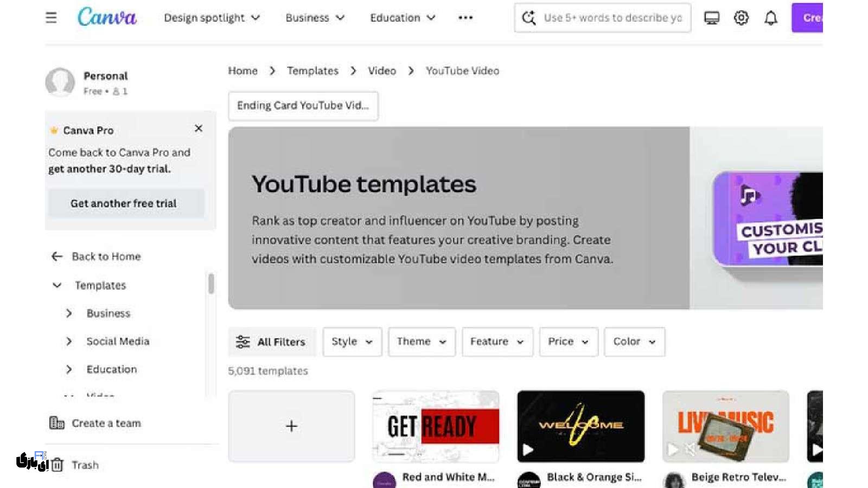Viewport: 868px width, 488px height.
Task: Go Back to Home link
Action: point(106,256)
